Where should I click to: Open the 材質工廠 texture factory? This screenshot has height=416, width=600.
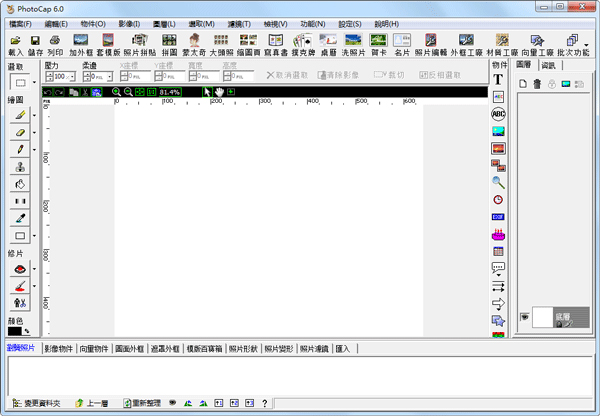coord(502,45)
